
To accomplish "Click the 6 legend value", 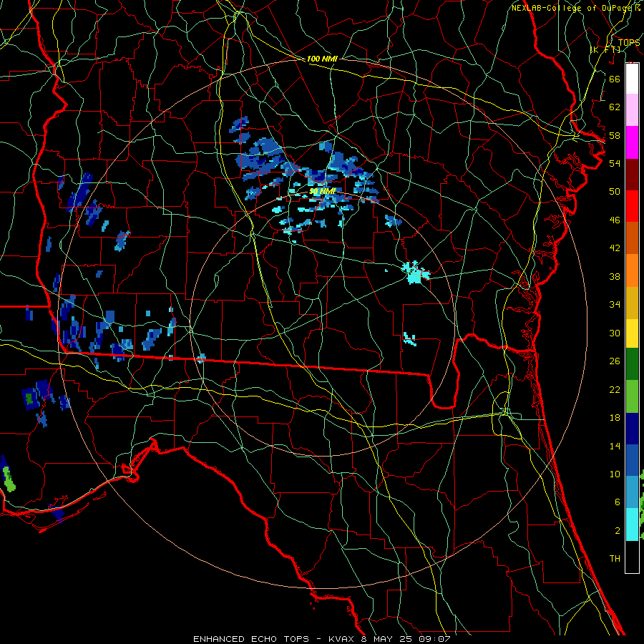I will [617, 502].
